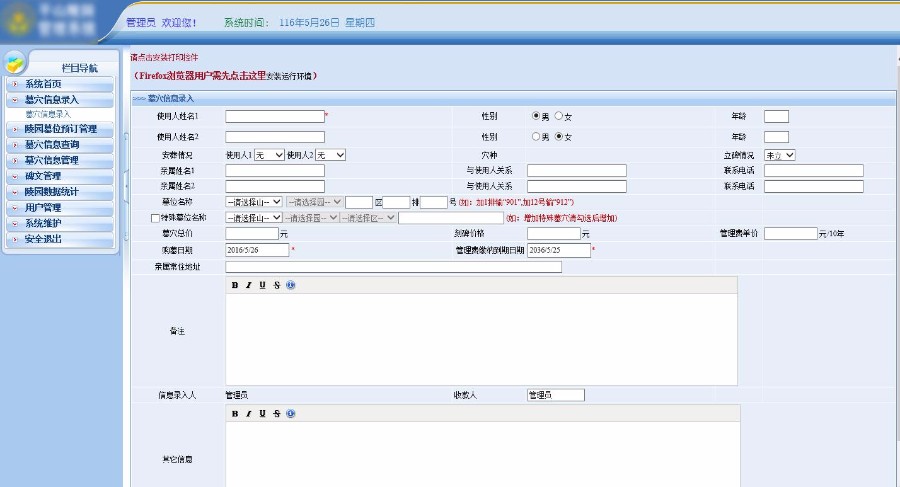900x487 pixels.
Task: Apply strikethrough in the 备注 editor toolbar
Action: 277,285
